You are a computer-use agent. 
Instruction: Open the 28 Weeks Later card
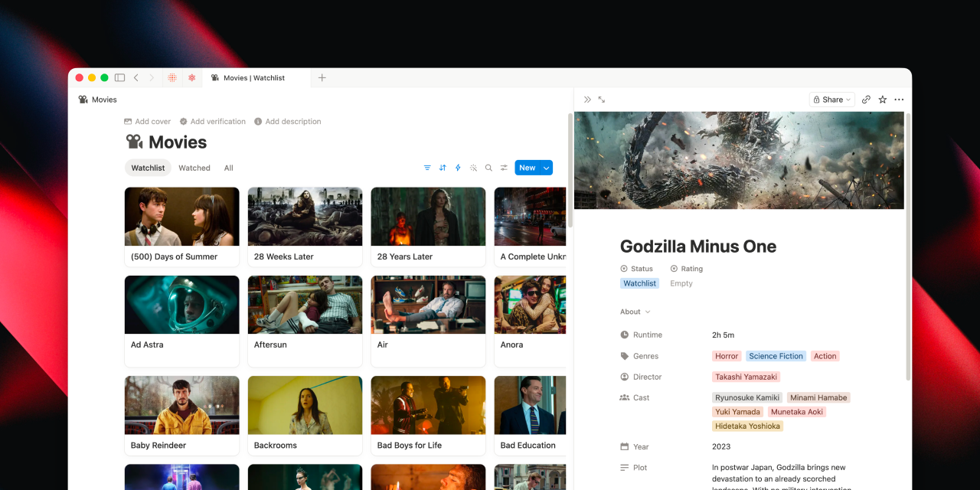305,227
